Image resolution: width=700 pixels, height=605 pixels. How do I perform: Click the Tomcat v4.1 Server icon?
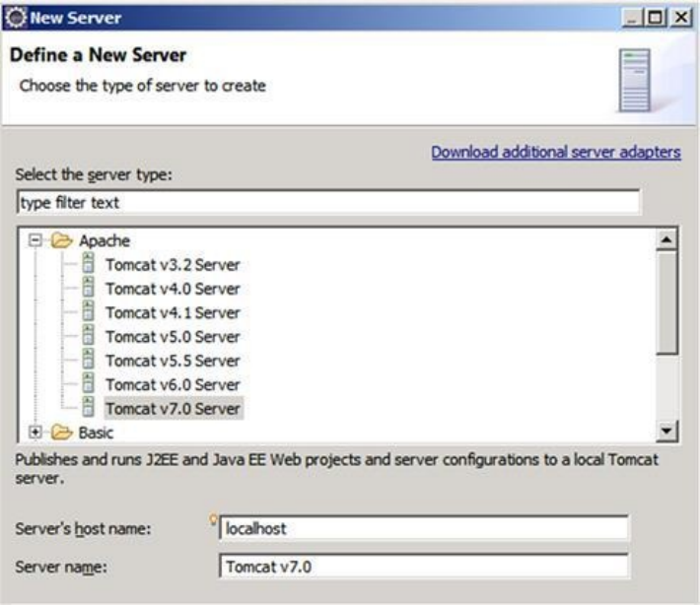pyautogui.click(x=89, y=311)
